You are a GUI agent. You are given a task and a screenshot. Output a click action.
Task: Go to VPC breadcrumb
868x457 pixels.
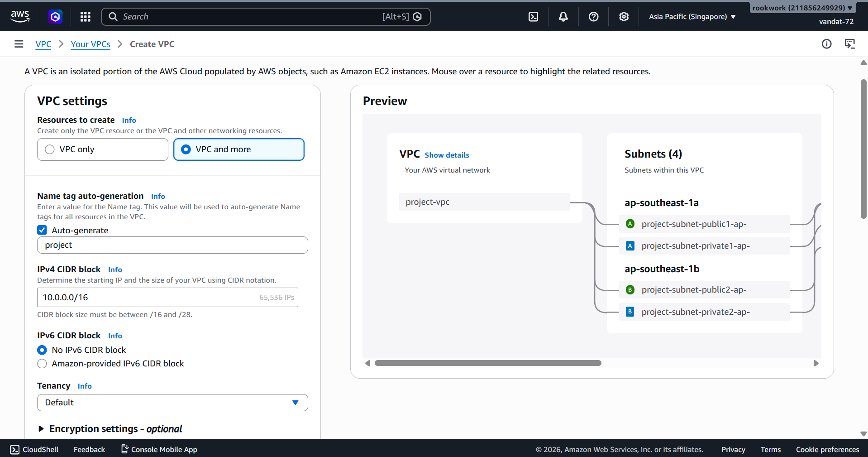pos(43,44)
